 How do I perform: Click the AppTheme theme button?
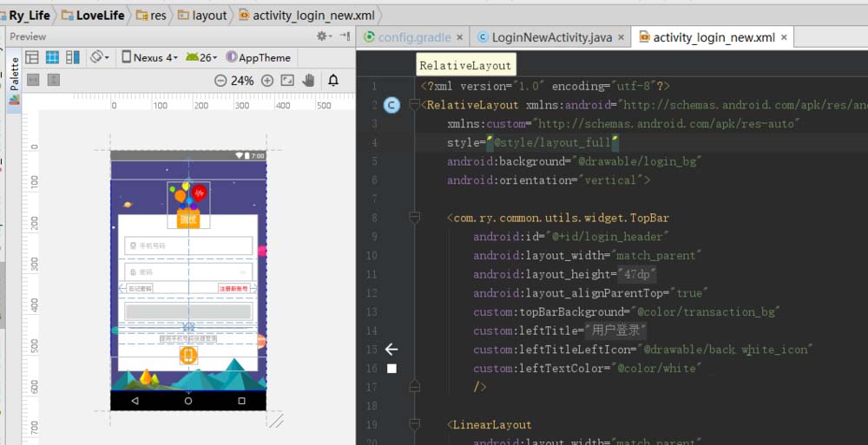[x=258, y=57]
